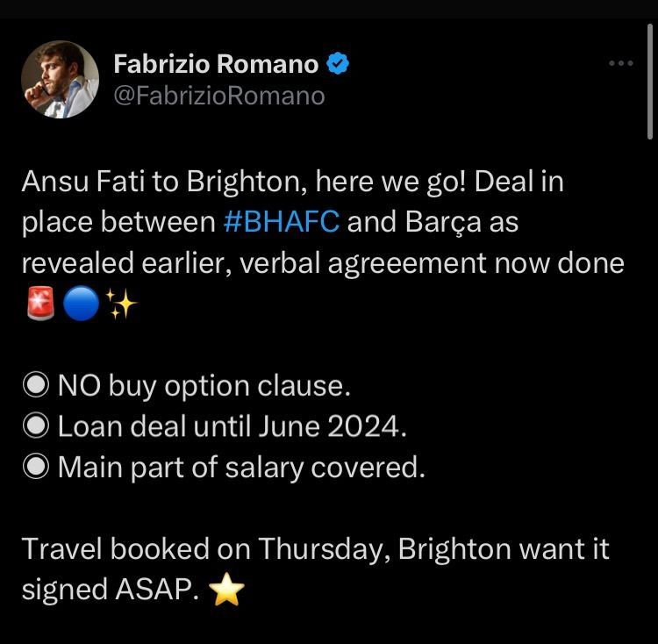This screenshot has width=658, height=644.
Task: Open the #BHAFC hashtag link
Action: point(281,223)
